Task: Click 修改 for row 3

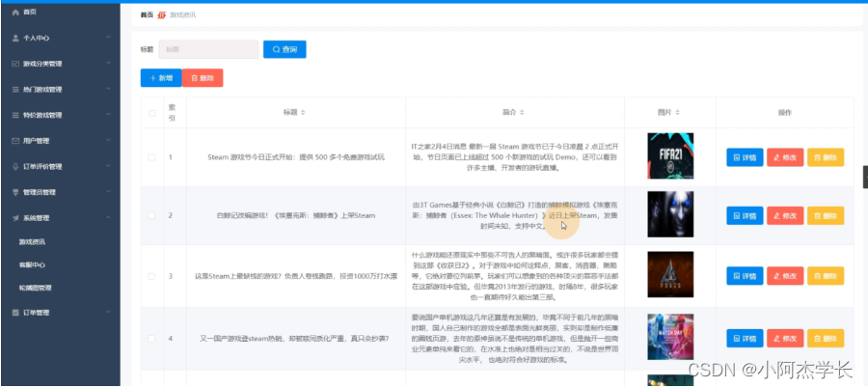Action: point(785,276)
